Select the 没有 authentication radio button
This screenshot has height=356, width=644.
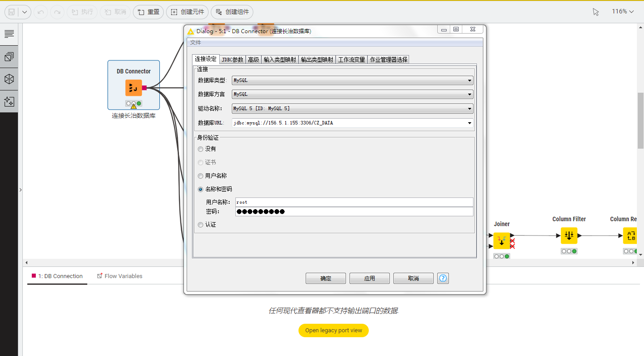(200, 149)
